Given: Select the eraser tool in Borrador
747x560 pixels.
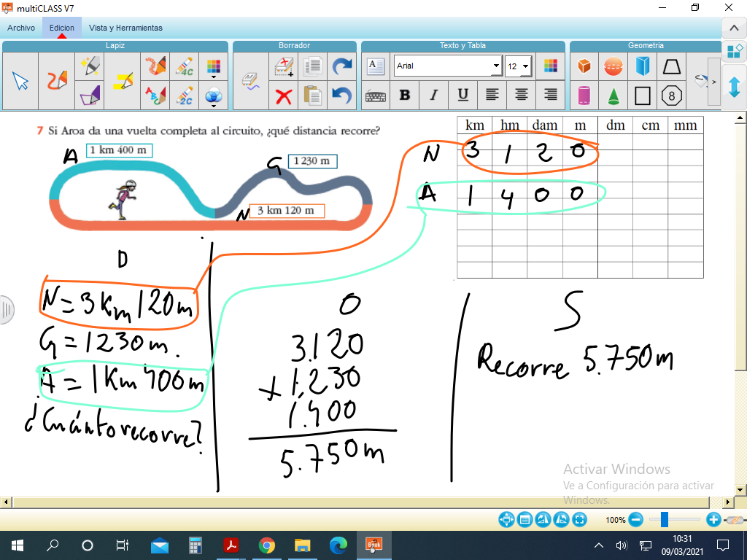Looking at the screenshot, I should [x=251, y=81].
